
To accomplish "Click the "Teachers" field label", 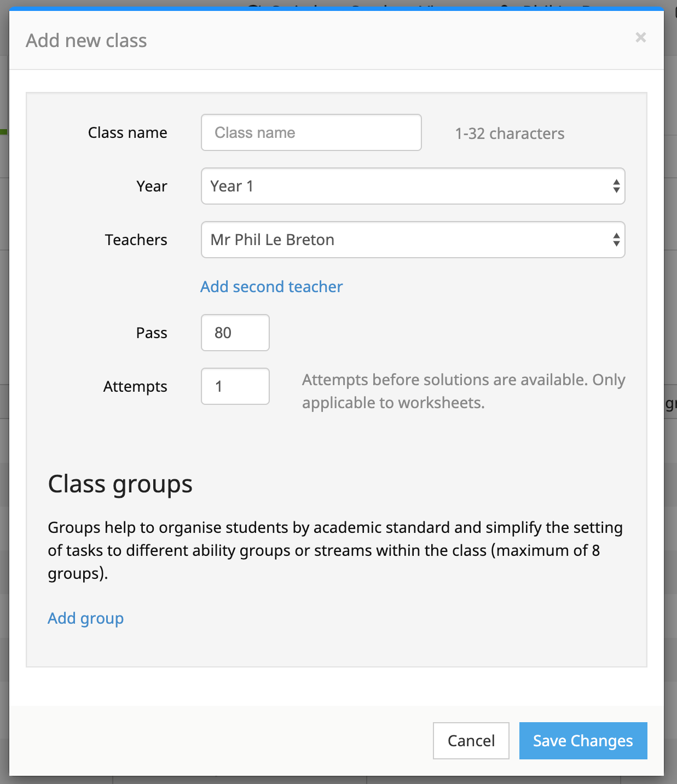I will point(136,240).
